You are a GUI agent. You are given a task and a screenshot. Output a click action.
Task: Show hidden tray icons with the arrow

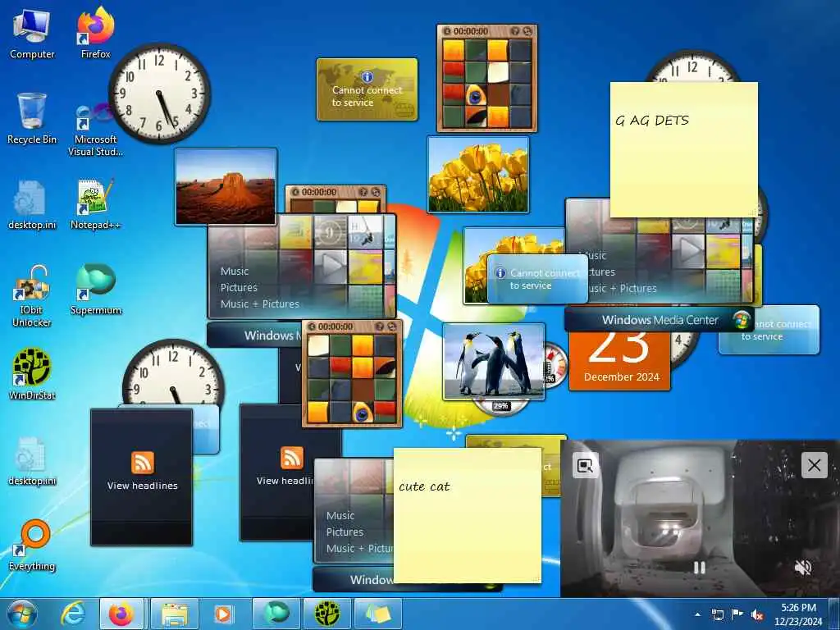tap(697, 614)
